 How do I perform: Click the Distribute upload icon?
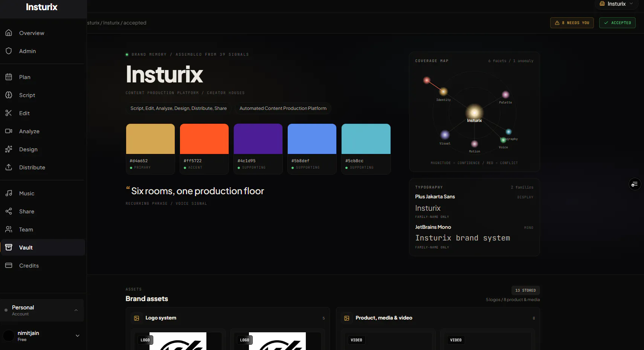tap(9, 167)
